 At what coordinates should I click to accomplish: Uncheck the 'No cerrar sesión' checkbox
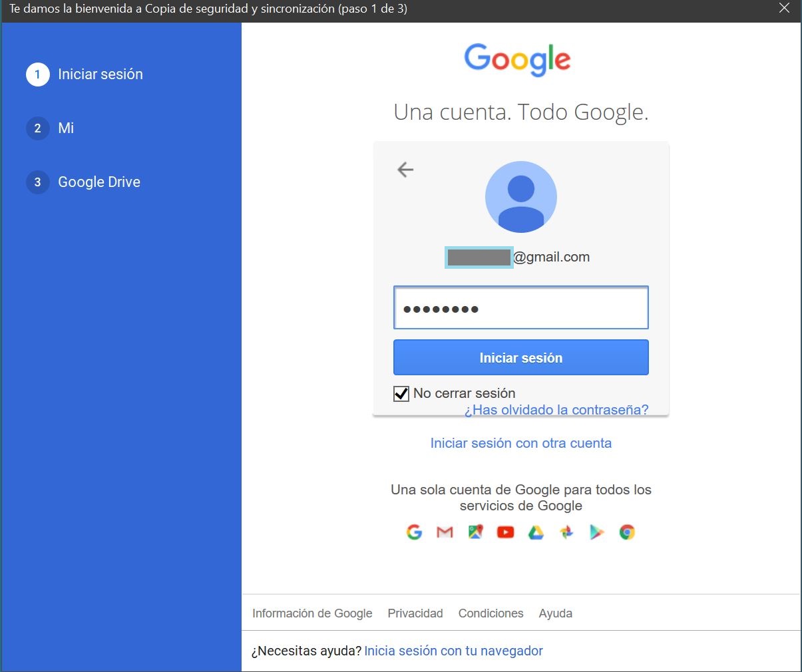tap(401, 393)
